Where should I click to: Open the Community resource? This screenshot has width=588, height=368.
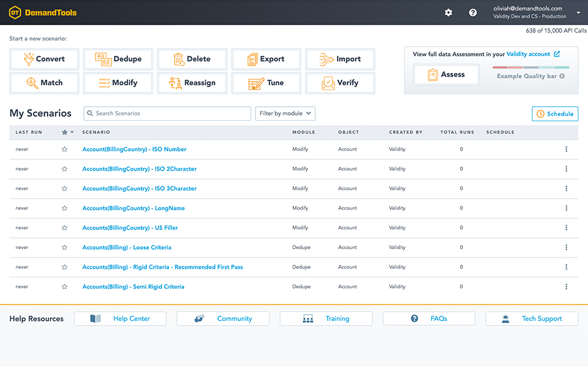pos(223,319)
